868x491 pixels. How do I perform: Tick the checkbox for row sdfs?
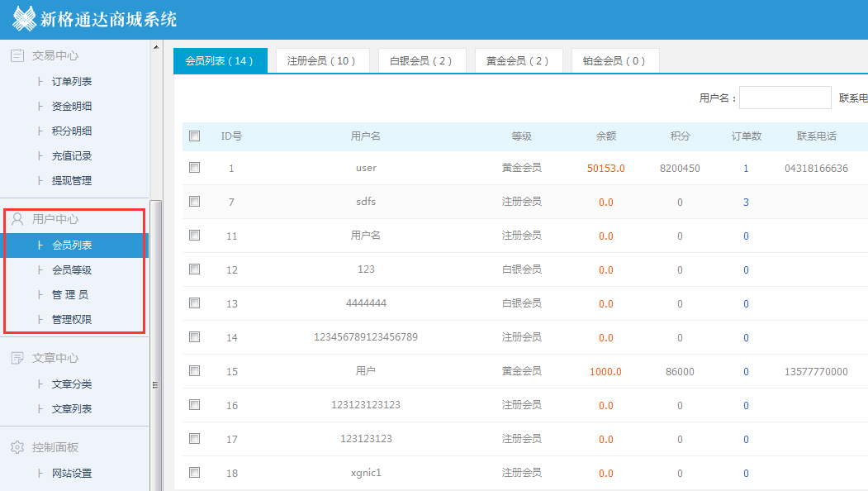pyautogui.click(x=195, y=202)
